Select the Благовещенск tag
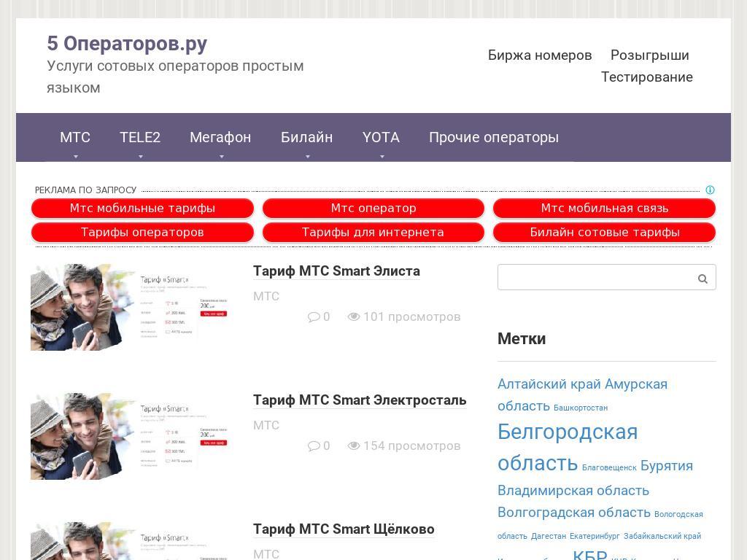The width and height of the screenshot is (747, 560). click(609, 467)
